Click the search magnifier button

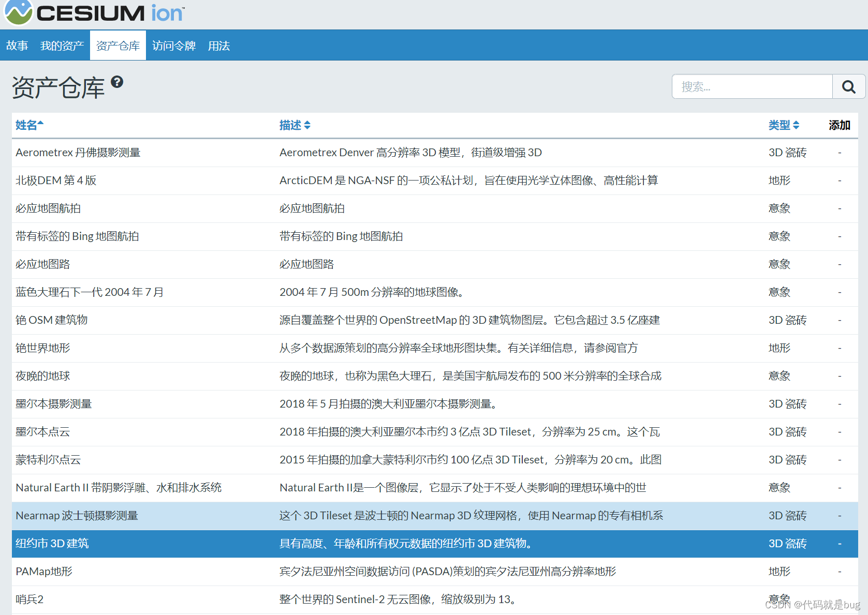[848, 86]
